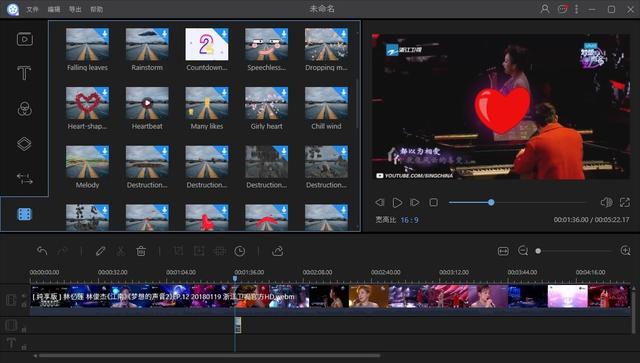
Task: Select the Media panel icon
Action: [x=25, y=39]
